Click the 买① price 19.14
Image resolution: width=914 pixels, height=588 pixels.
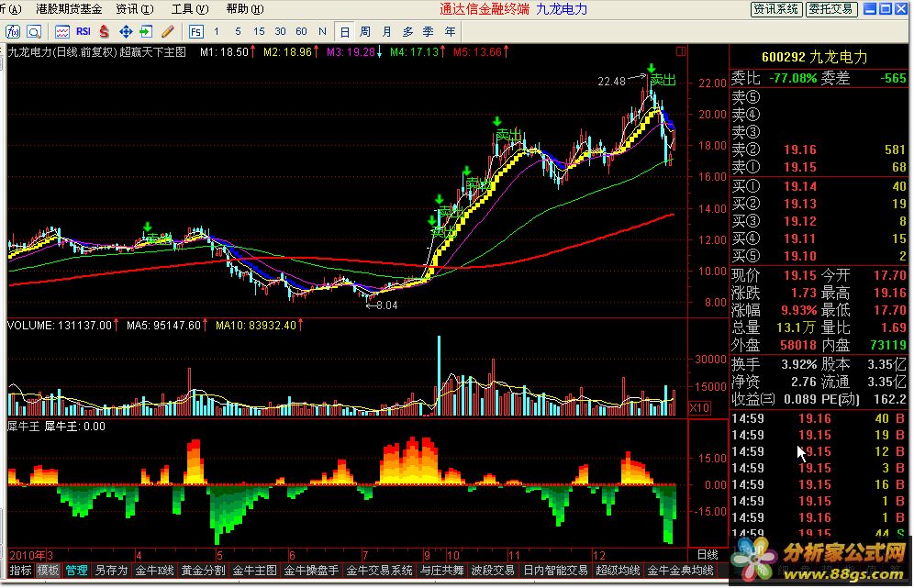(800, 186)
